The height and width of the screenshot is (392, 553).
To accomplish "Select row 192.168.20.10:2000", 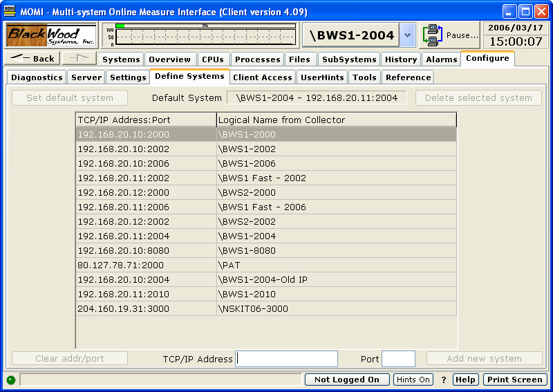I will (x=266, y=134).
